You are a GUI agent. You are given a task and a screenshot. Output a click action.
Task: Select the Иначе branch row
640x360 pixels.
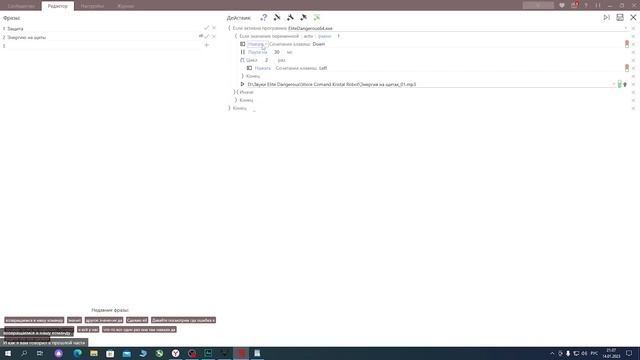tap(246, 92)
